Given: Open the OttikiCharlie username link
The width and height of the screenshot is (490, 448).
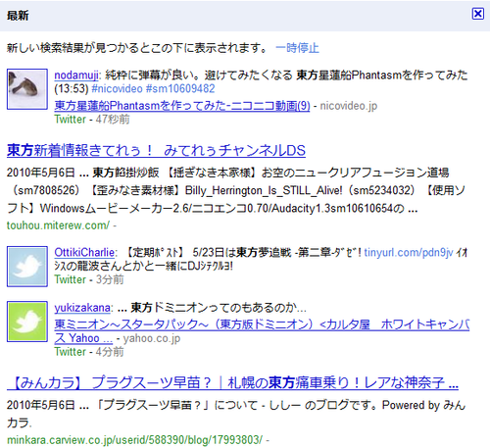Looking at the screenshot, I should (84, 252).
